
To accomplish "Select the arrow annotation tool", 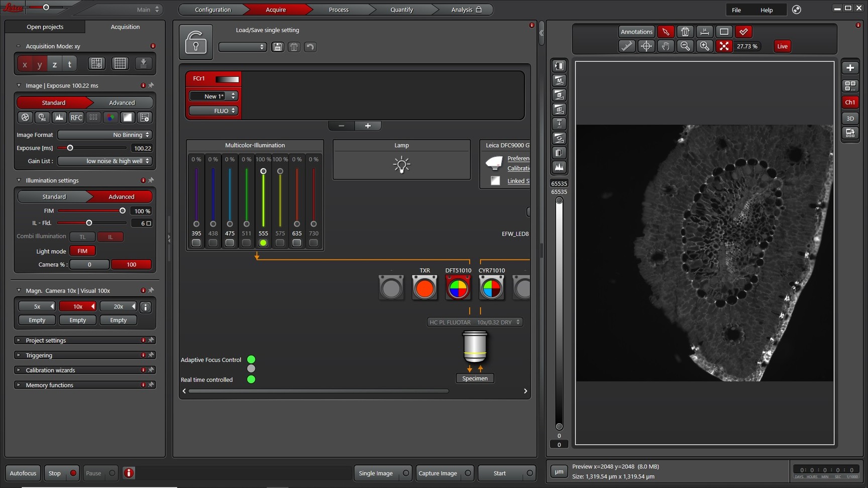I will click(x=666, y=32).
